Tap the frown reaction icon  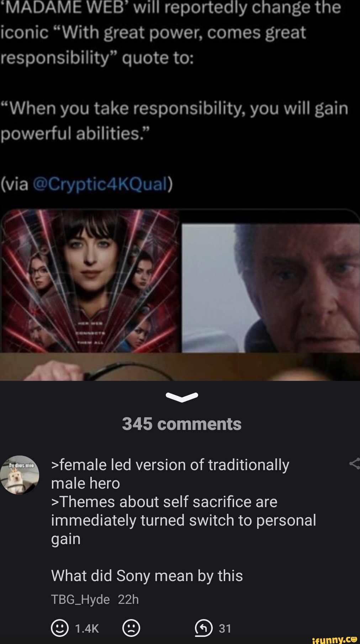[x=131, y=628]
